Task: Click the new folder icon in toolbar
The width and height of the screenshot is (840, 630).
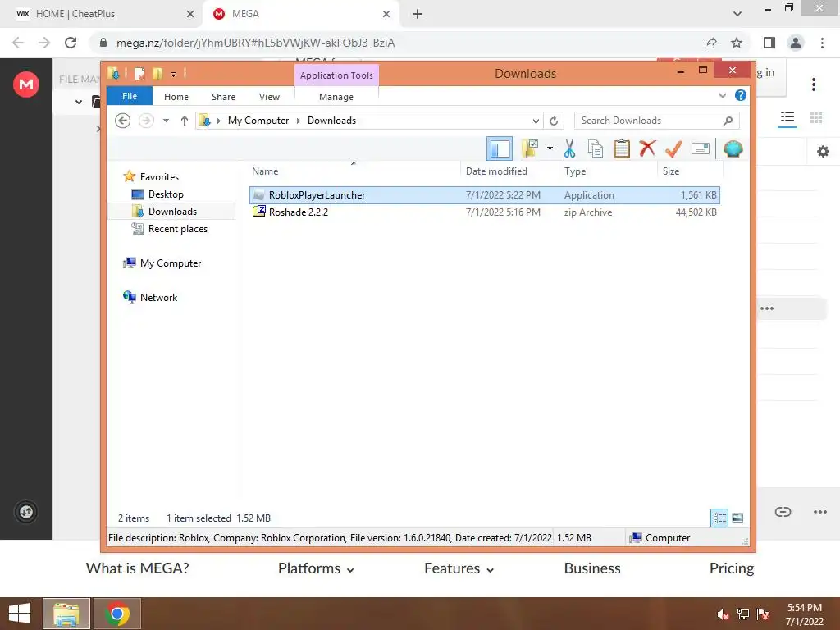Action: (530, 148)
